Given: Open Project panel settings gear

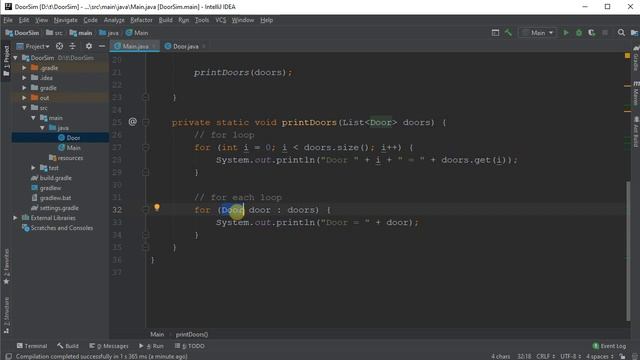Looking at the screenshot, I should [x=89, y=46].
